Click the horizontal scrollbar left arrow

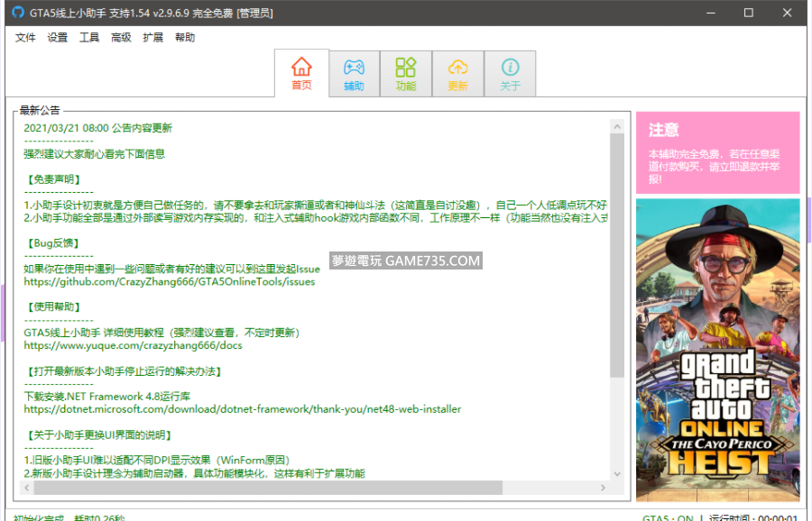(27, 488)
